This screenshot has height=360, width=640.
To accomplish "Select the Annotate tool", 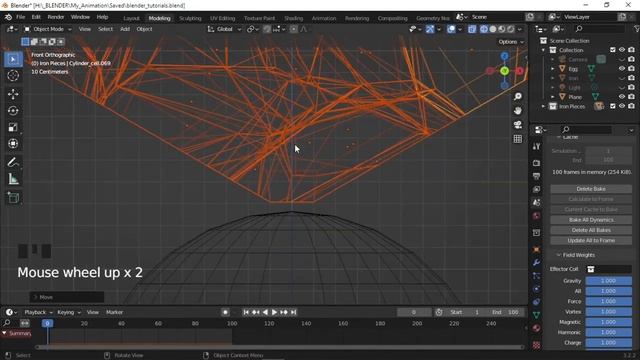I will (13, 162).
